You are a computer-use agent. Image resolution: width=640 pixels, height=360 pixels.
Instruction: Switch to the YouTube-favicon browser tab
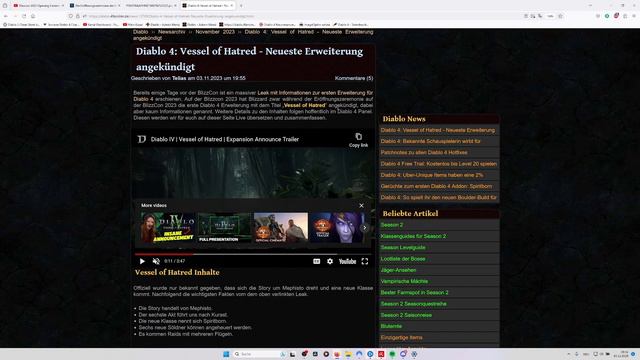pyautogui.click(x=38, y=6)
